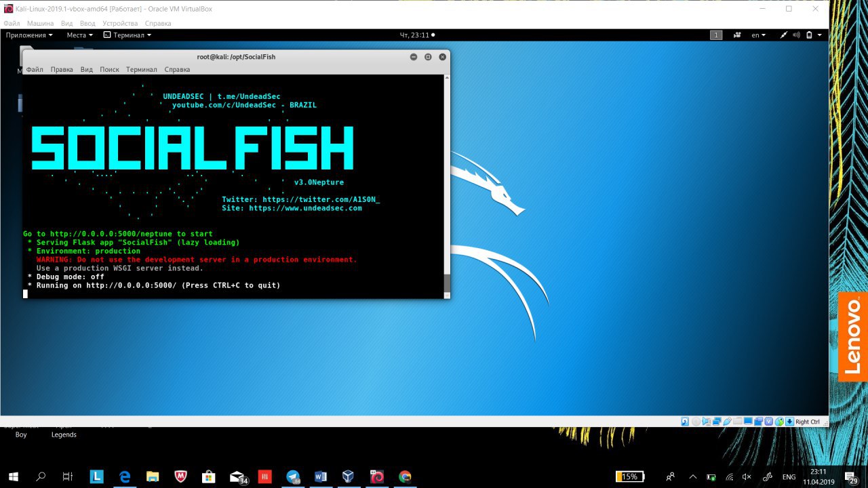868x488 pixels.
Task: Toggle muted volume icon in Windows tray
Action: point(748,476)
